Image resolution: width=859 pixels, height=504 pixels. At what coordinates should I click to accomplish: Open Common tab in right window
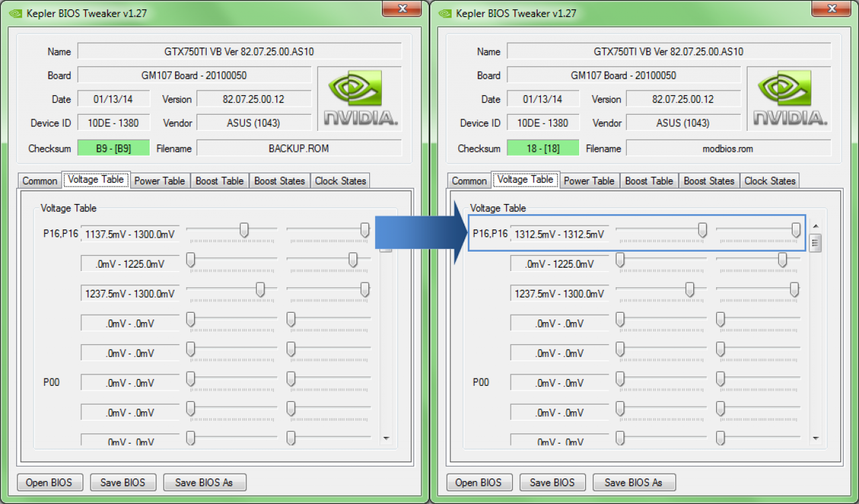tap(469, 181)
